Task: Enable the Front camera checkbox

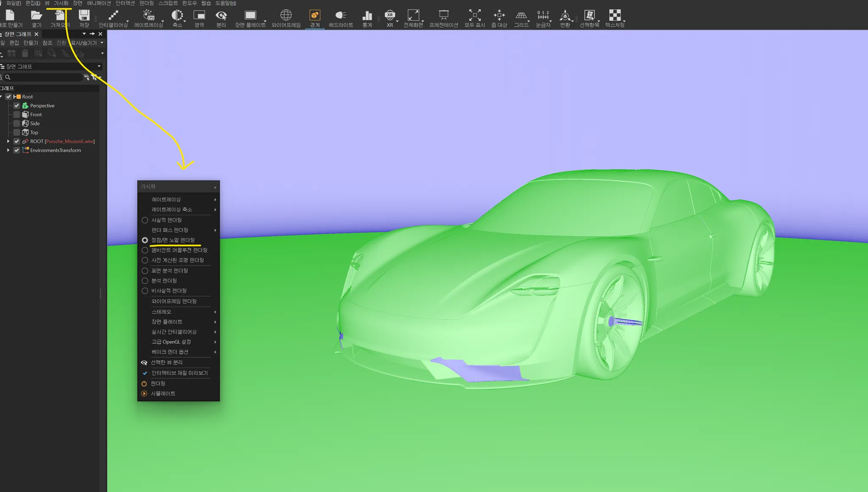Action: tap(17, 114)
